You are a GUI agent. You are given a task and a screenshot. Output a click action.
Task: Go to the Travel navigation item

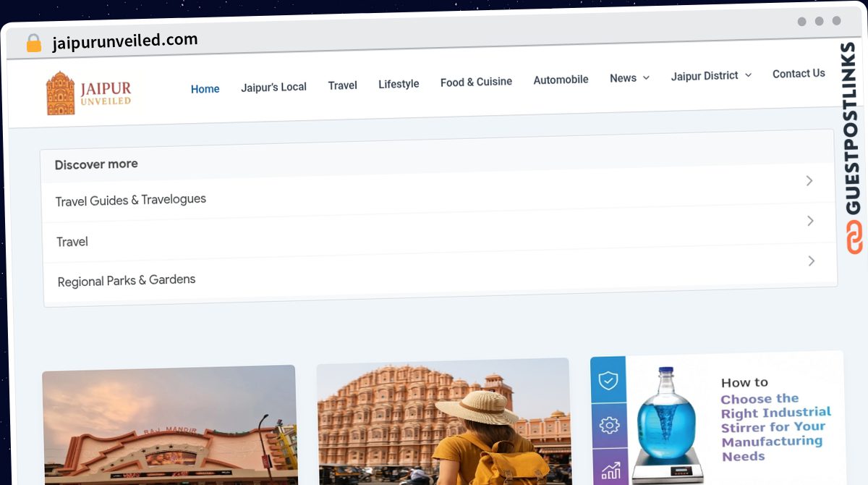tap(342, 85)
